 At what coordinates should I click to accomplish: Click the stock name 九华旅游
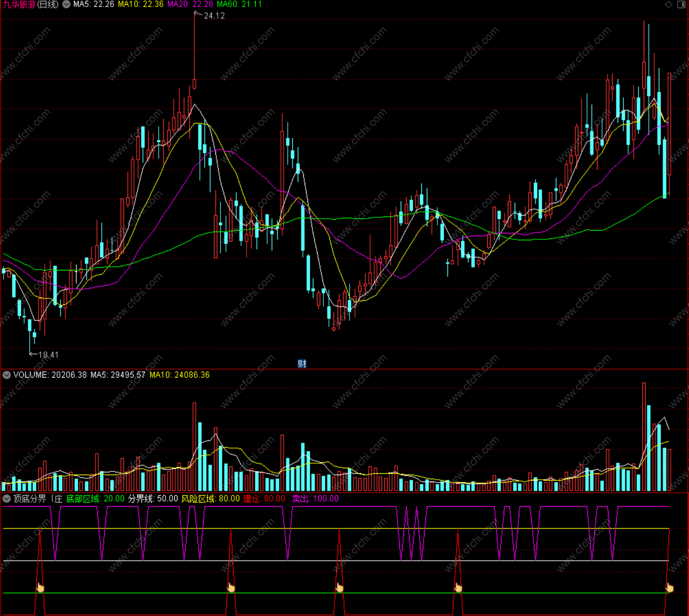pos(19,5)
